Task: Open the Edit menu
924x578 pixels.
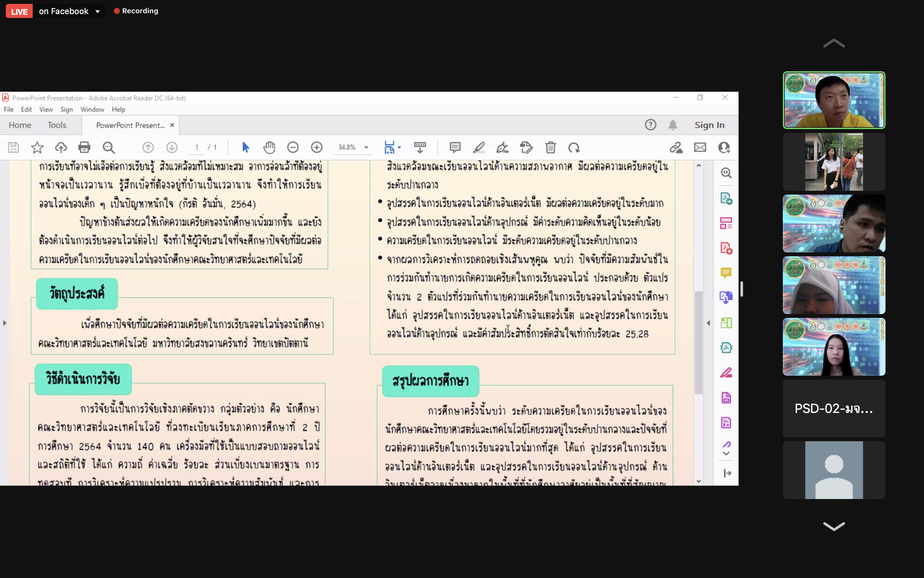Action: [26, 109]
